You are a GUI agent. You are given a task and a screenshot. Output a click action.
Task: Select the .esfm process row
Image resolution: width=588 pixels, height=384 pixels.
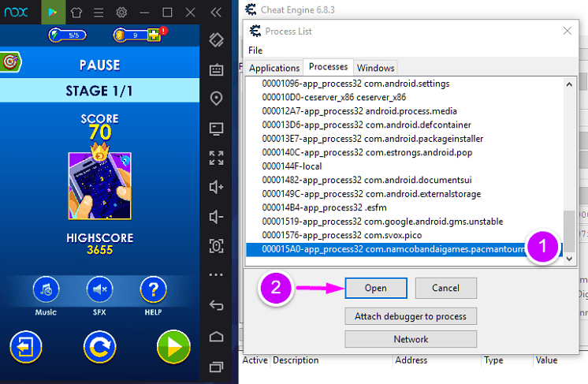(404, 207)
